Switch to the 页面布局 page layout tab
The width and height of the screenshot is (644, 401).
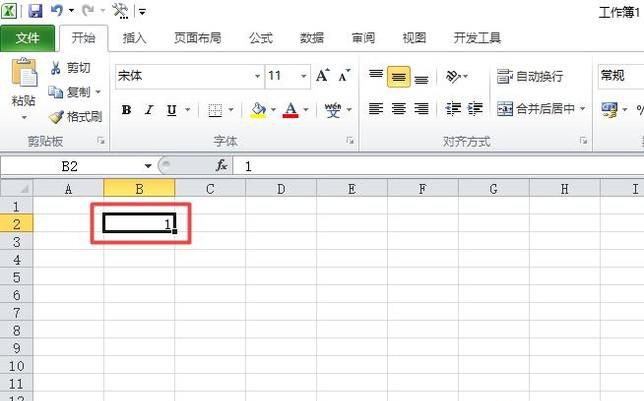(x=198, y=38)
